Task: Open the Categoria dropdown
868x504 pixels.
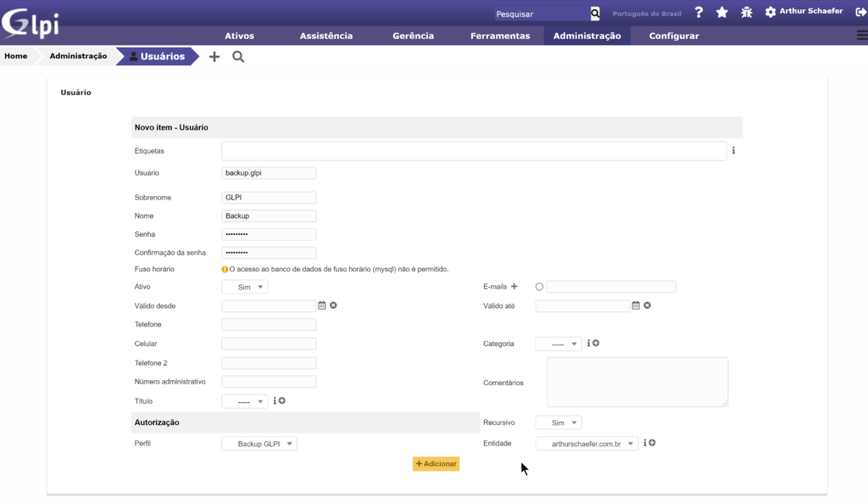Action: coord(559,344)
